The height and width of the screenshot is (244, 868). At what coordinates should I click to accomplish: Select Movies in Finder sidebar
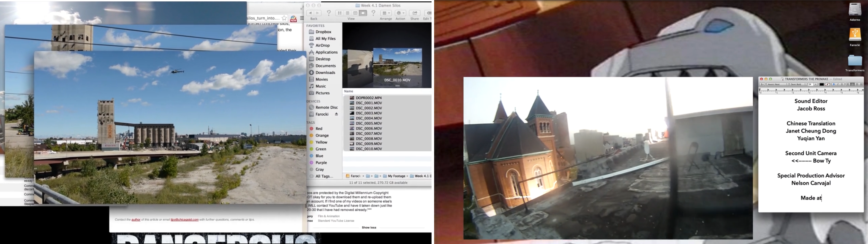click(x=321, y=79)
